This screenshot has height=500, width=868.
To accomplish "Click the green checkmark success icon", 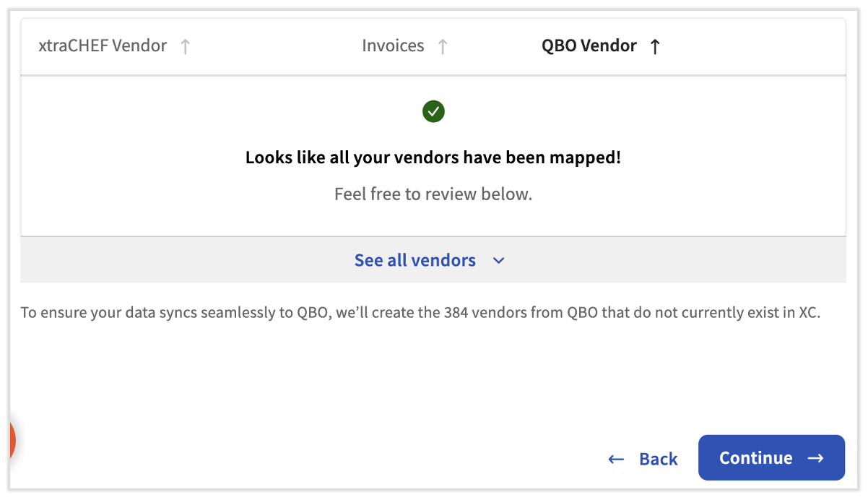I will pyautogui.click(x=433, y=111).
